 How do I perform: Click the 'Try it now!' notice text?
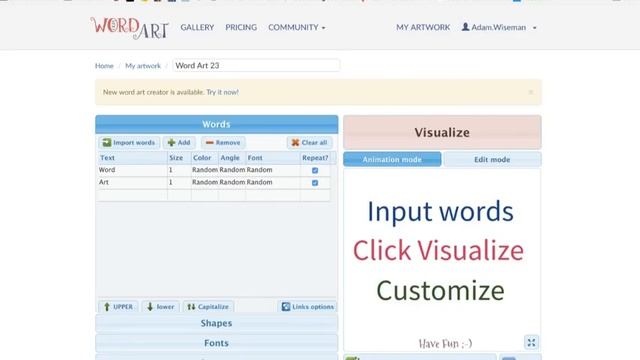222,92
